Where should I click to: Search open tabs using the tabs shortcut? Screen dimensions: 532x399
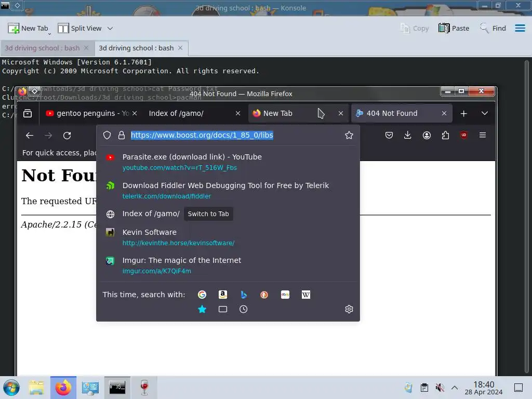coord(222,309)
